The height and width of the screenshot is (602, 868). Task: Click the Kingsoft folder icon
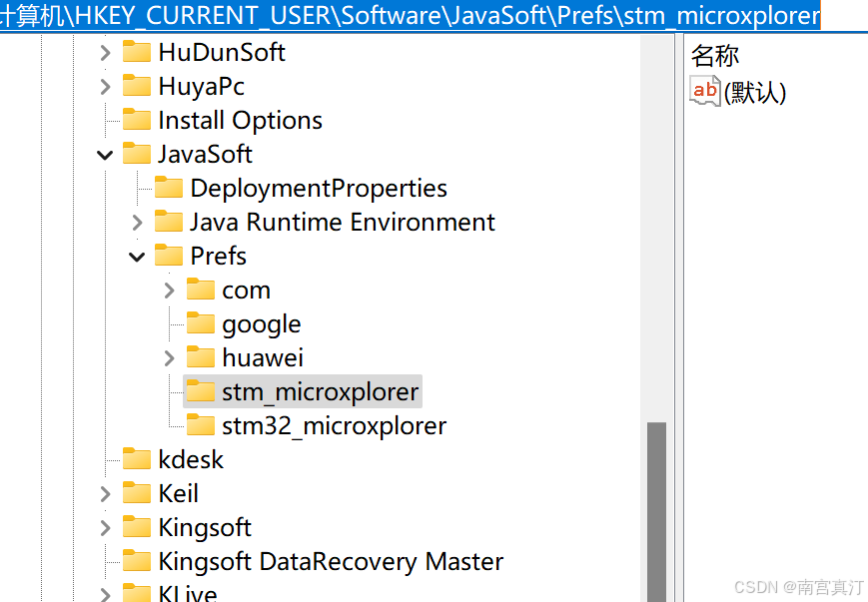[136, 527]
